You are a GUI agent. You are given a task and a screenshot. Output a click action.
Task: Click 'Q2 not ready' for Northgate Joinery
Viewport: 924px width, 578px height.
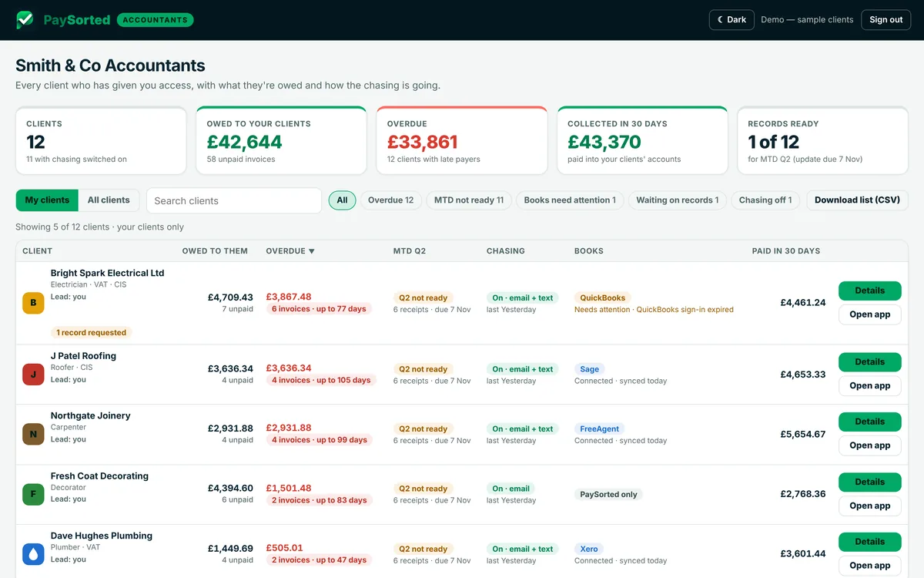[x=423, y=428]
